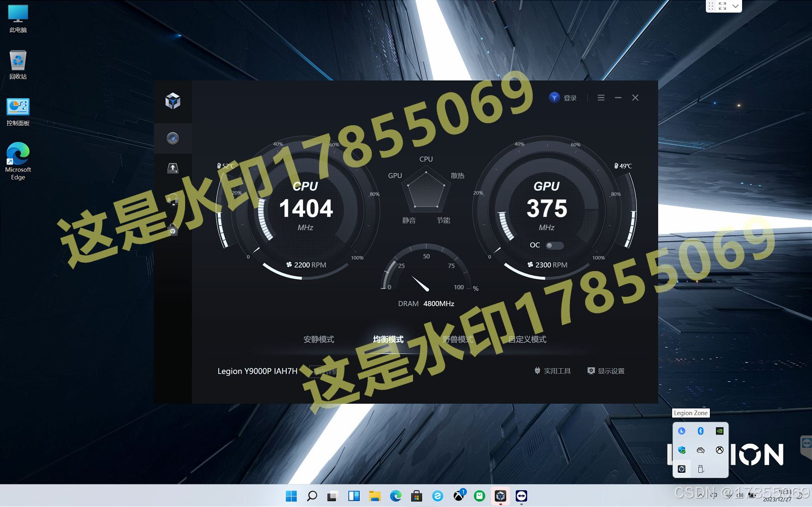The width and height of the screenshot is (812, 507).
Task: Open Microsoft Edge desktop shortcut
Action: (x=18, y=161)
